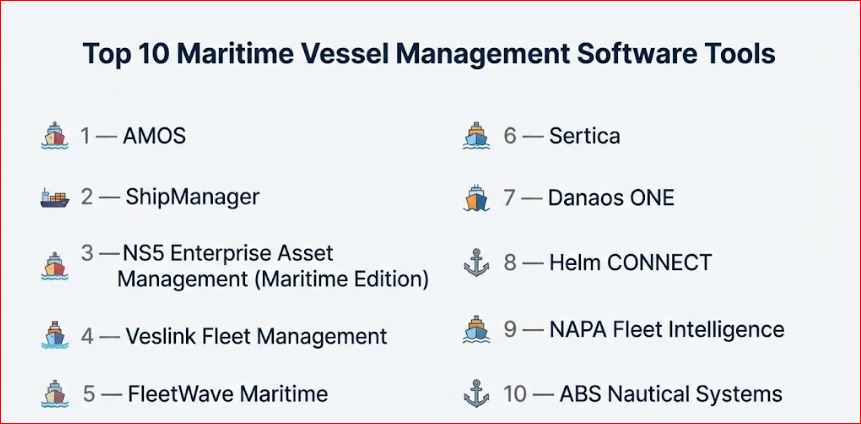
Task: Click the FleetWave Maritime text
Action: click(227, 394)
